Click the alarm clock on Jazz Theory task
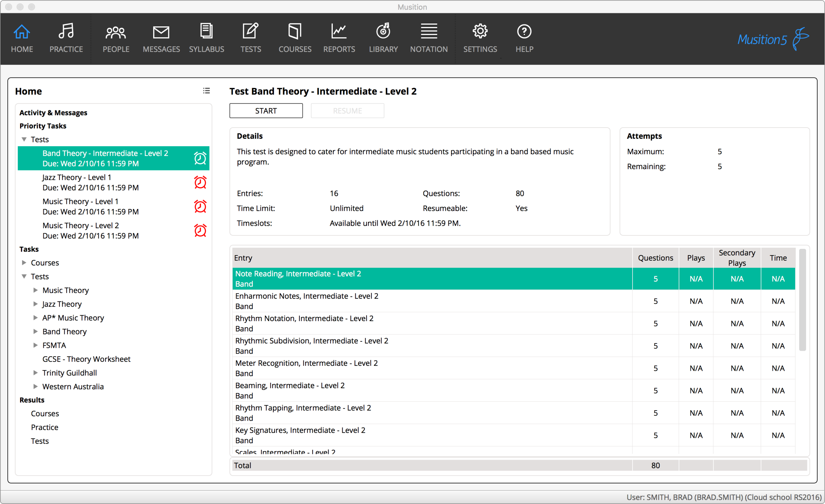Screen dimensions: 825x504 tap(200, 182)
